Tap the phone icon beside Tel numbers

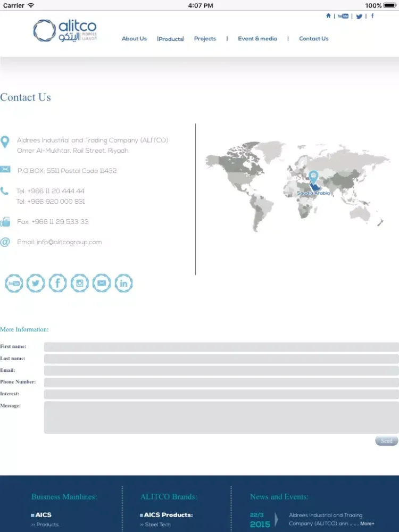tap(4, 190)
